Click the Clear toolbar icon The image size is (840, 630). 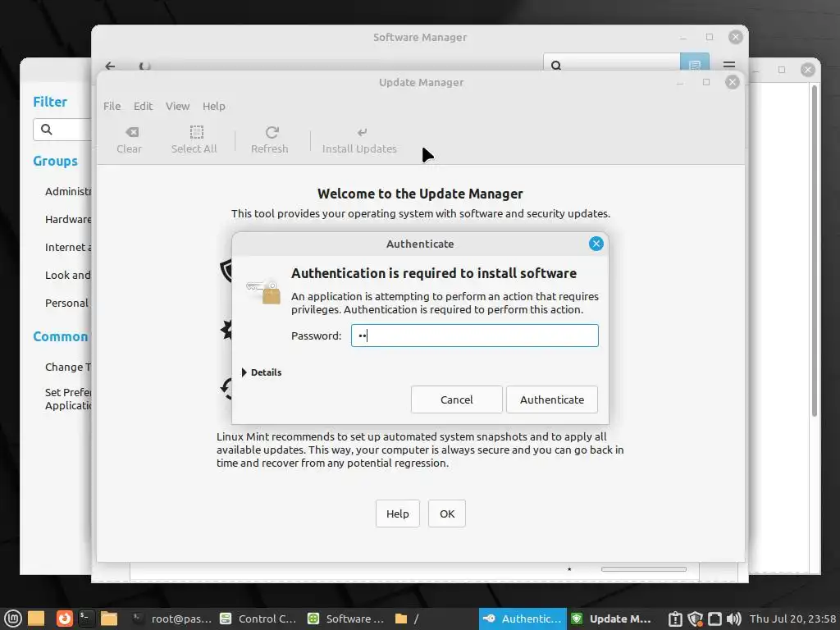pyautogui.click(x=129, y=139)
